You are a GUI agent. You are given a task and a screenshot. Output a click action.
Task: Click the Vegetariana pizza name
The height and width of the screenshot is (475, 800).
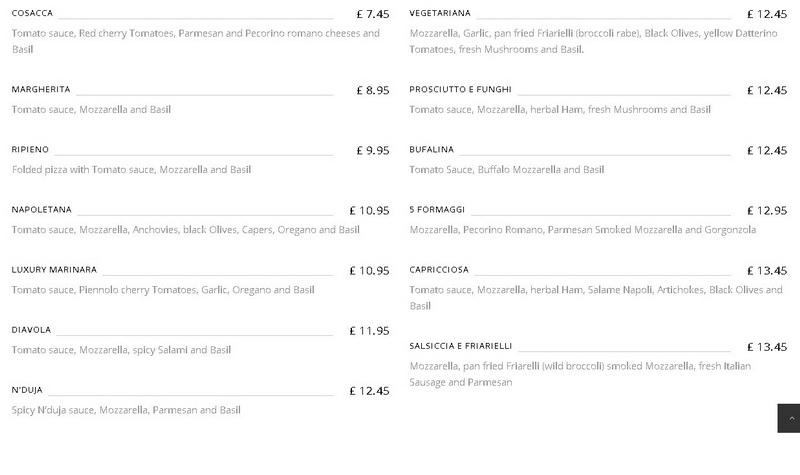click(440, 13)
